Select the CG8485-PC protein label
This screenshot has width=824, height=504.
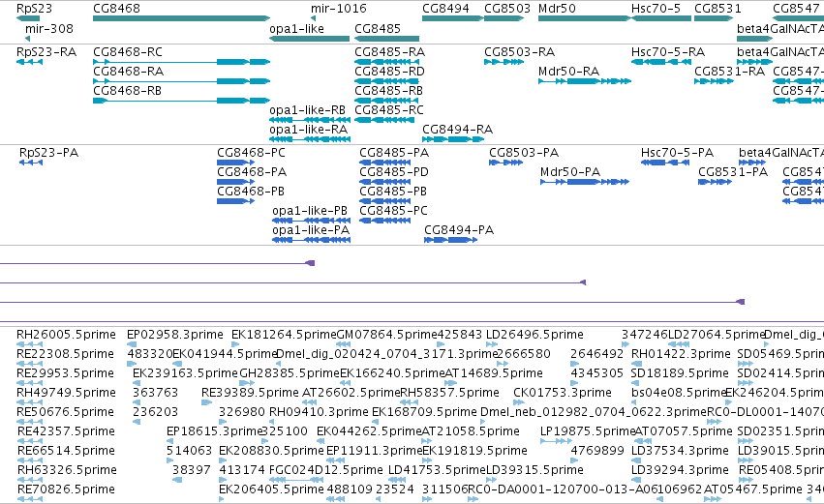coord(394,211)
